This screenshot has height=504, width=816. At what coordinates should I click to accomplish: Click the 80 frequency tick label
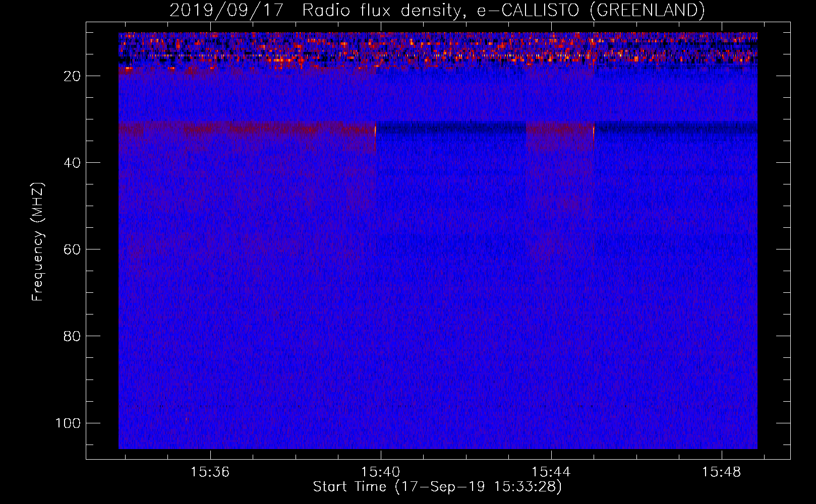[x=72, y=336]
